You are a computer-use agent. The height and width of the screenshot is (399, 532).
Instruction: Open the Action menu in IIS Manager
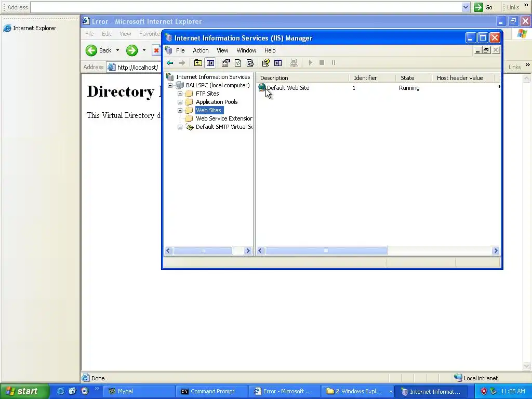coord(201,50)
